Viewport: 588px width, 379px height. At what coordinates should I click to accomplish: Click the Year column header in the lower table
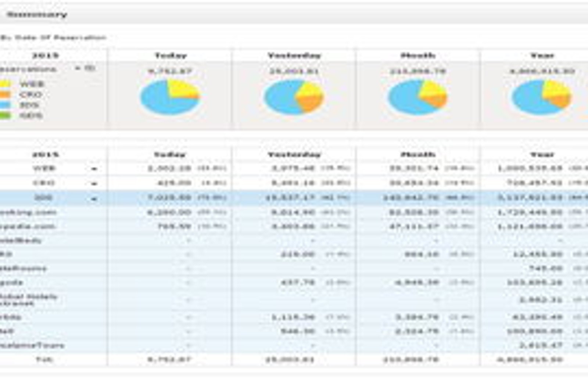[542, 155]
